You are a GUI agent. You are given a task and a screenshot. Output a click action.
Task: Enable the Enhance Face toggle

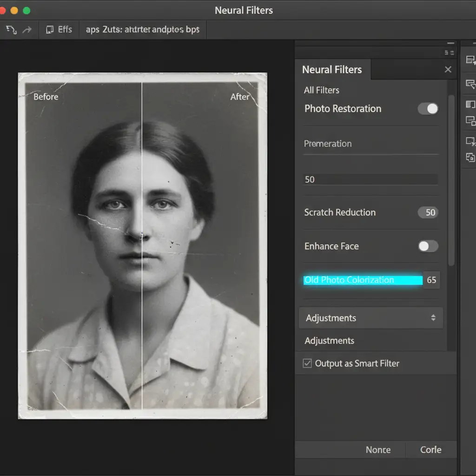coord(428,246)
